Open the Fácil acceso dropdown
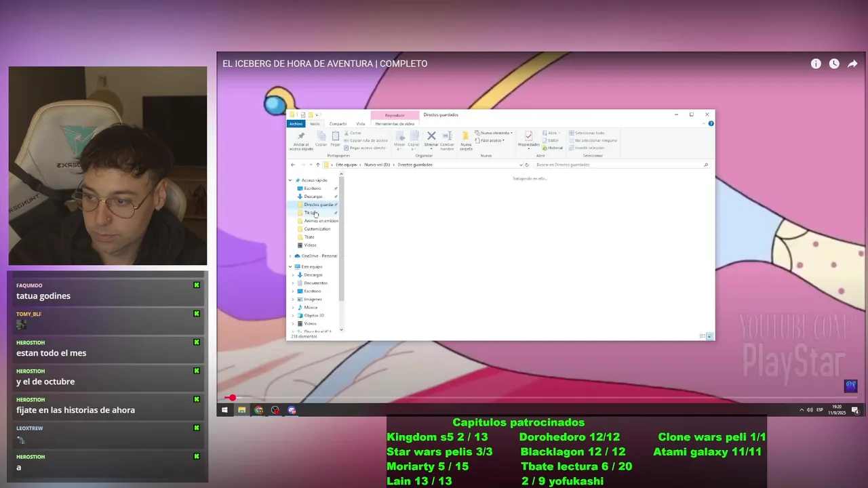The width and height of the screenshot is (868, 488). point(490,140)
